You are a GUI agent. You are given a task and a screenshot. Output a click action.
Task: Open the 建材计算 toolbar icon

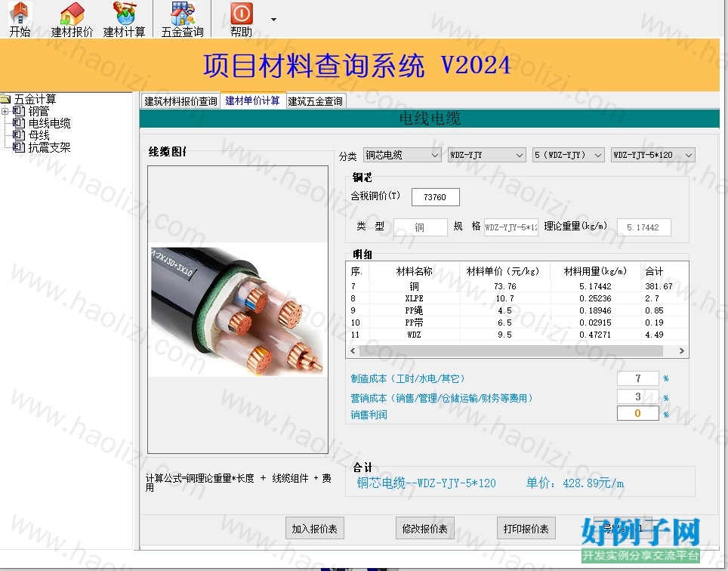125,19
